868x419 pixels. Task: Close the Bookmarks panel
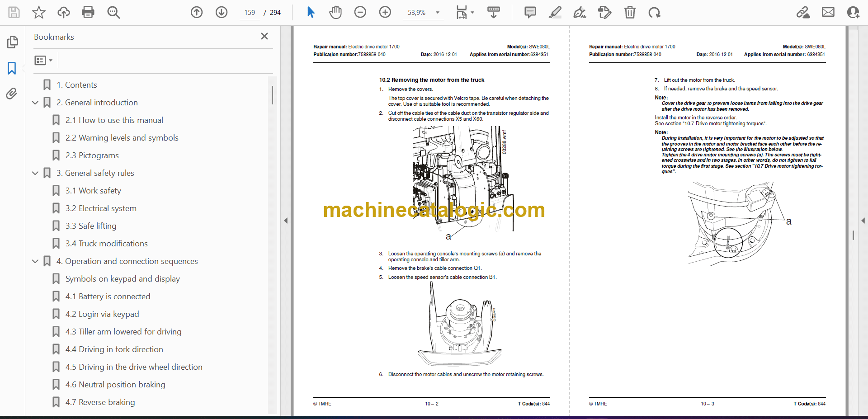point(264,36)
